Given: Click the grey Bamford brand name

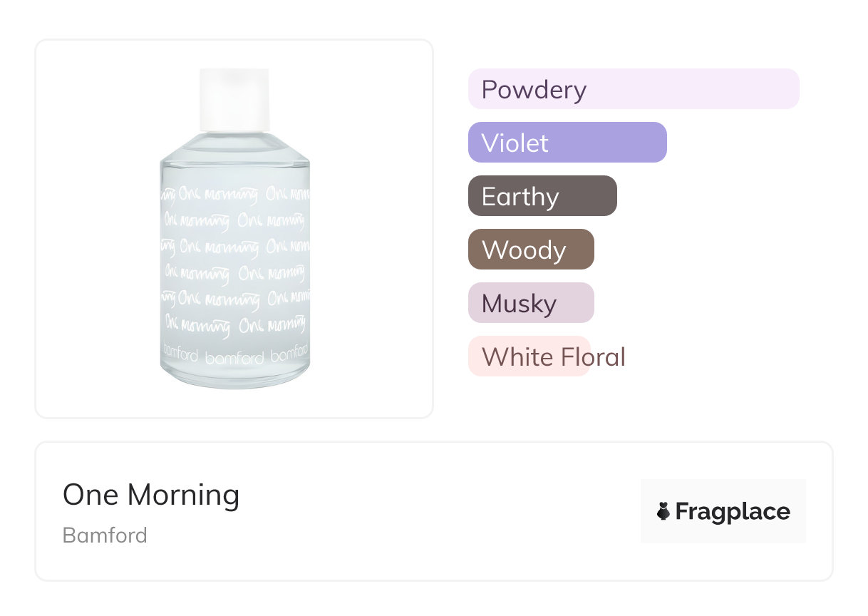Looking at the screenshot, I should pyautogui.click(x=105, y=535).
